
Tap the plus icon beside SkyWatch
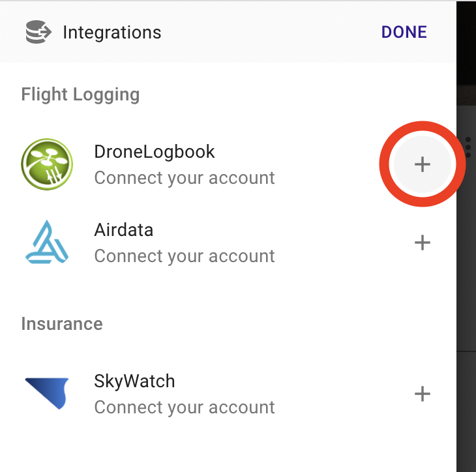coord(423,394)
